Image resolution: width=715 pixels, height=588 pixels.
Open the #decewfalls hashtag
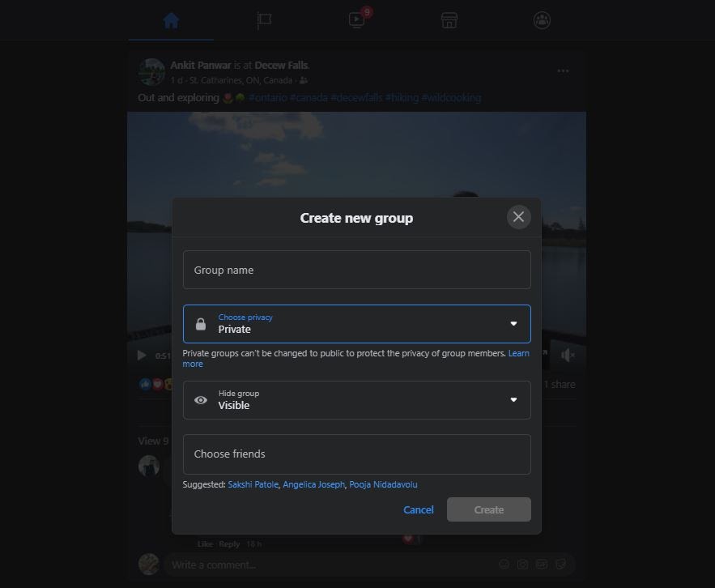pyautogui.click(x=356, y=98)
